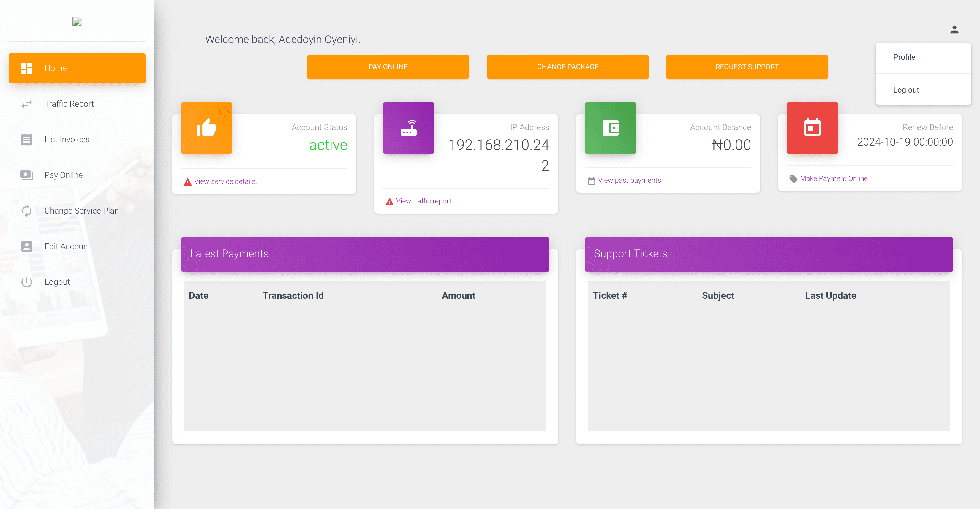Viewport: 980px width, 509px height.
Task: Click the List Invoices receipt icon
Action: [27, 140]
